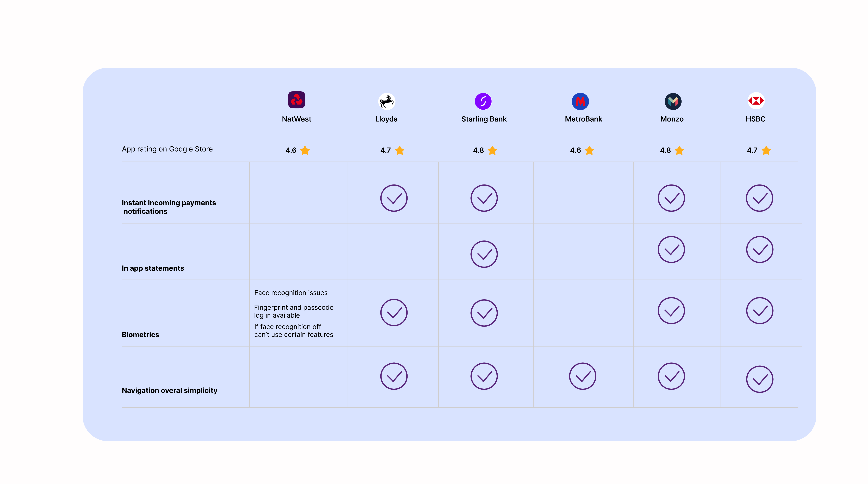Select the Biometrics row label

[141, 335]
